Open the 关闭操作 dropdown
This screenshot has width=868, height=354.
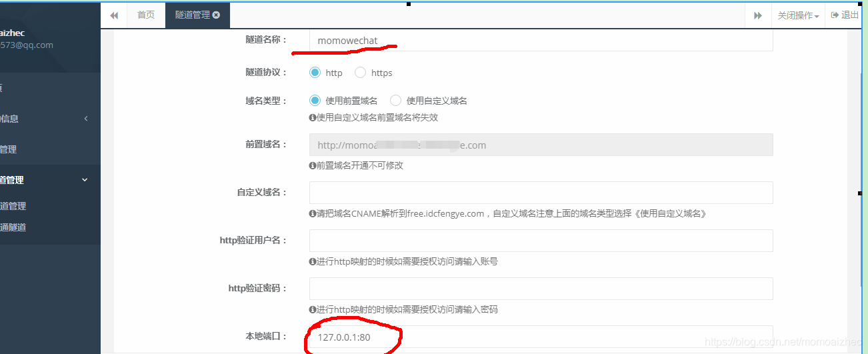pyautogui.click(x=798, y=15)
